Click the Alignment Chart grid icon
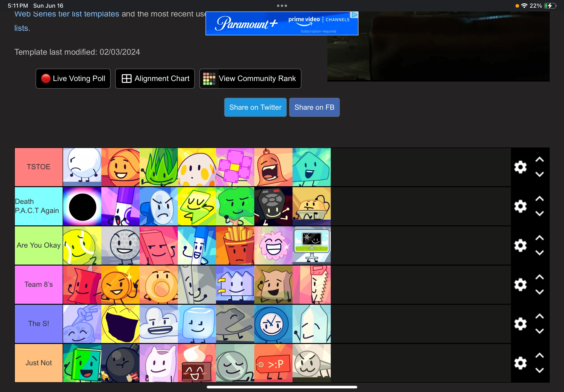Image resolution: width=564 pixels, height=392 pixels. click(x=127, y=79)
